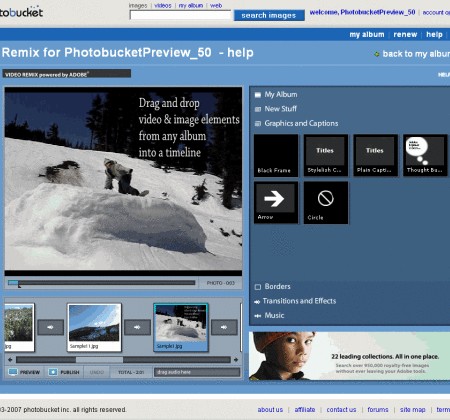
Task: Select the Circle graphic tile
Action: tap(326, 203)
